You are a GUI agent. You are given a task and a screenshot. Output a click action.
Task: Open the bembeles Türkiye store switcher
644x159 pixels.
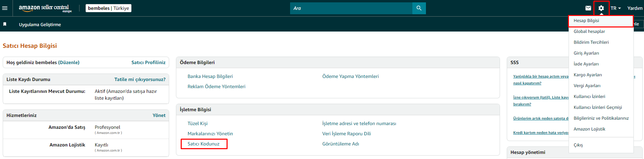(108, 8)
